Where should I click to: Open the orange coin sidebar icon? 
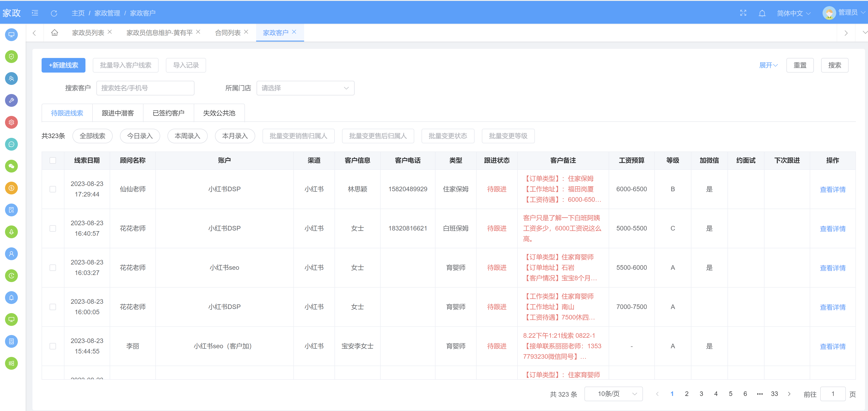click(11, 188)
